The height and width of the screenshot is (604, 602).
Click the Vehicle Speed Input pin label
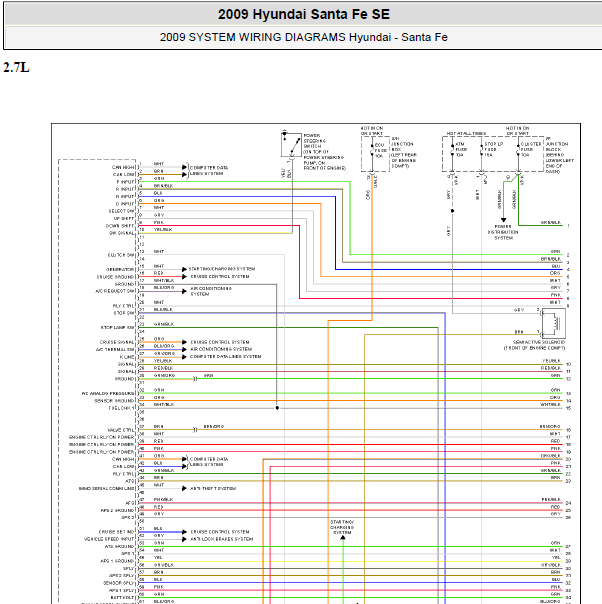[x=111, y=538]
